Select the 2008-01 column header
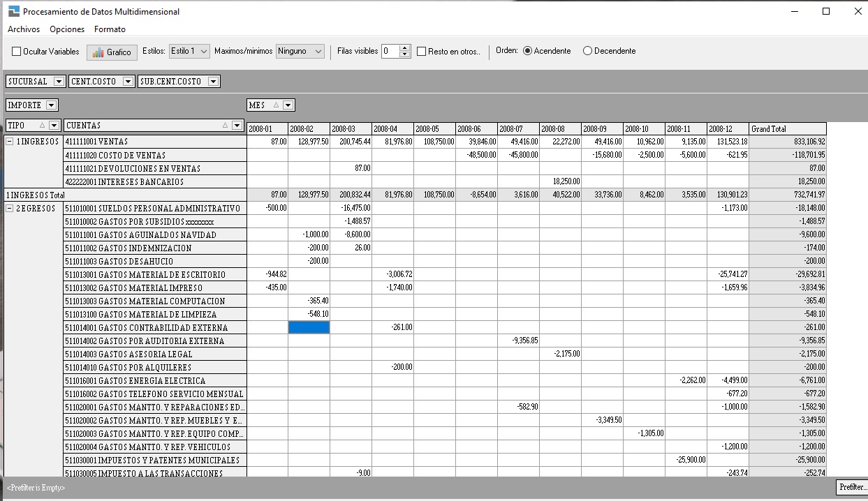 click(267, 129)
